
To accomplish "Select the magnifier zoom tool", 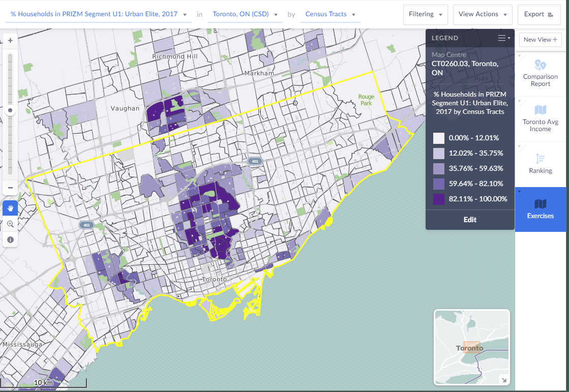I will [x=10, y=224].
